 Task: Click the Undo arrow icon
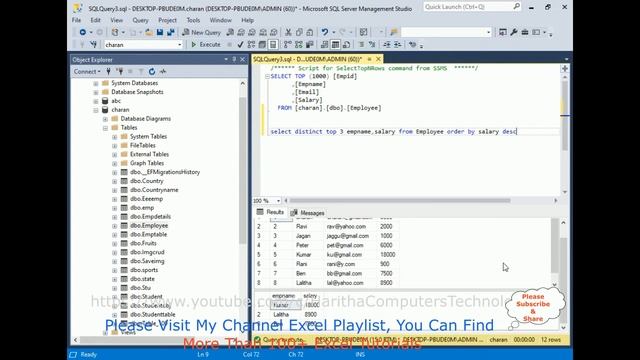(x=324, y=32)
